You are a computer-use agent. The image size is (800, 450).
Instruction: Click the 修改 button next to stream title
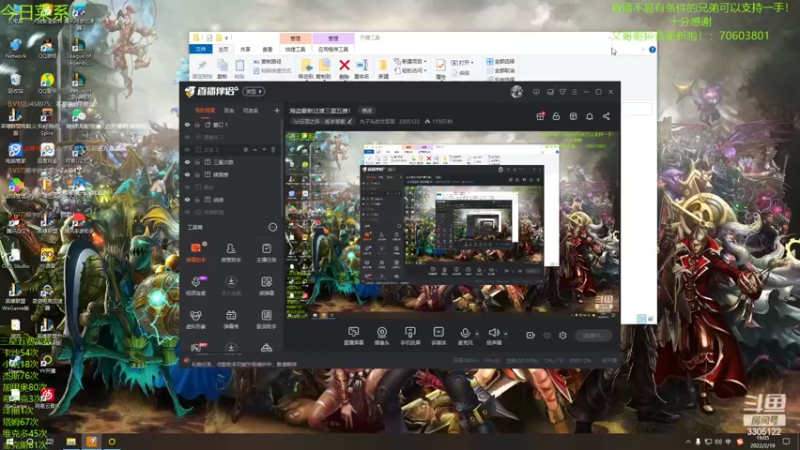367,110
